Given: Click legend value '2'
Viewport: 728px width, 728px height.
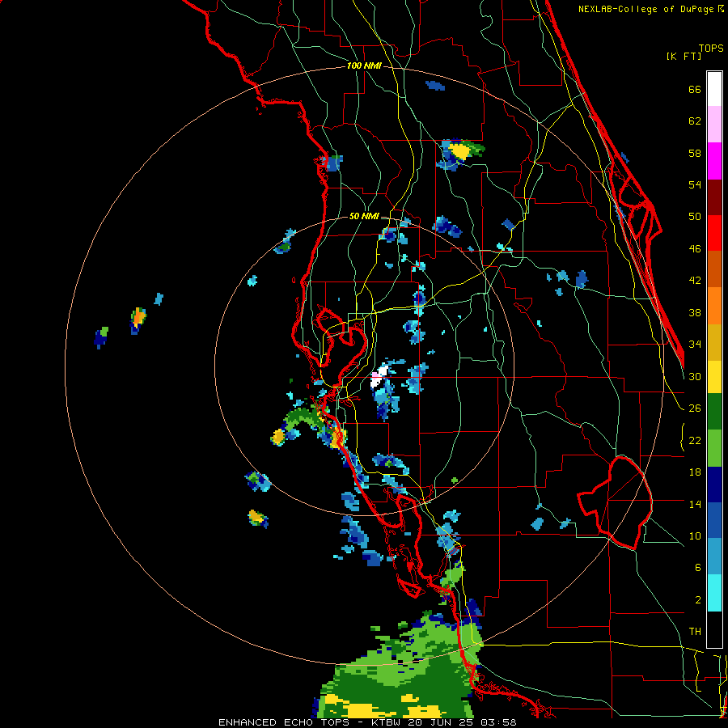Looking at the screenshot, I should 698,600.
